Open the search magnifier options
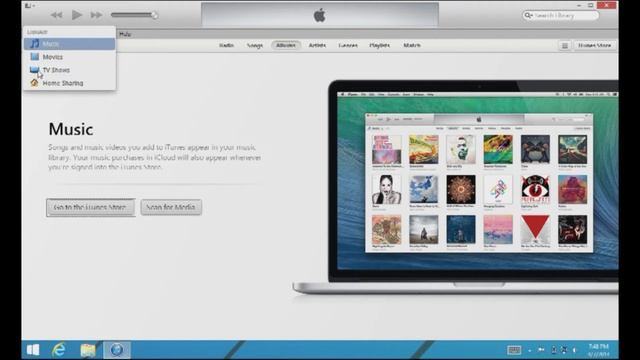The image size is (640, 360). coord(529,16)
